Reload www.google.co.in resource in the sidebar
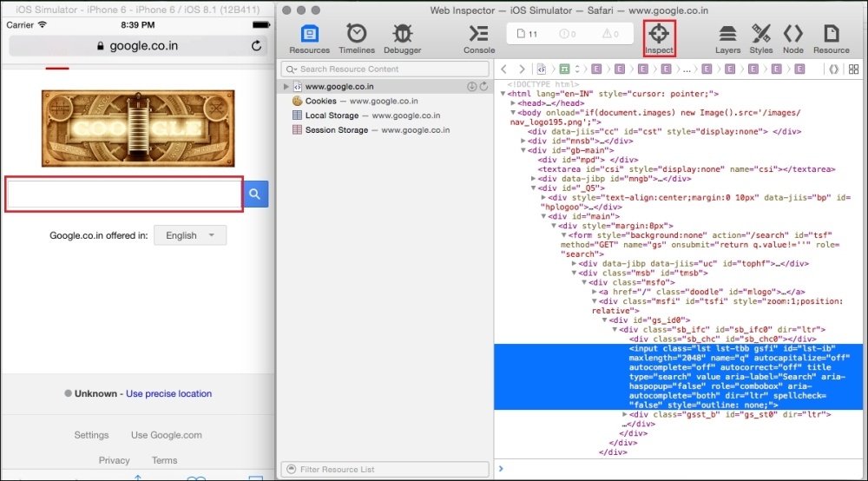The height and width of the screenshot is (481, 868). click(x=483, y=86)
